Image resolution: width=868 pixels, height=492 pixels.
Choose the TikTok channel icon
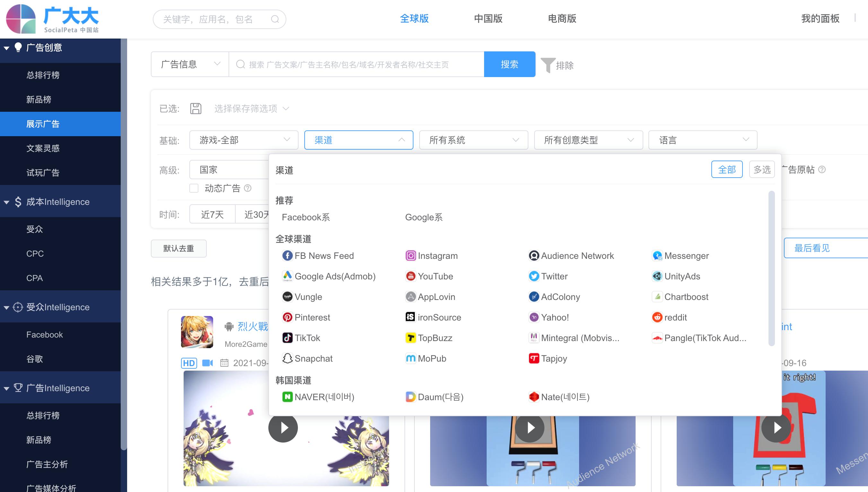click(287, 338)
